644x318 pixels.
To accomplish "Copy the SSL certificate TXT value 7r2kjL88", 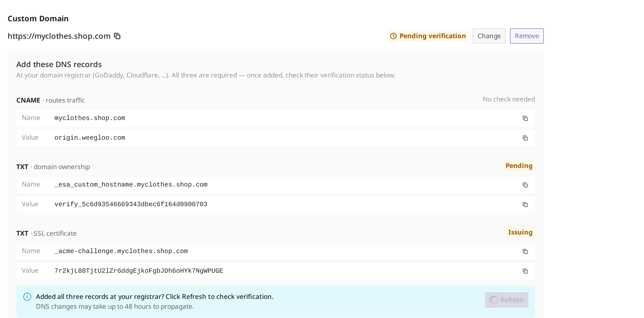I will point(525,271).
